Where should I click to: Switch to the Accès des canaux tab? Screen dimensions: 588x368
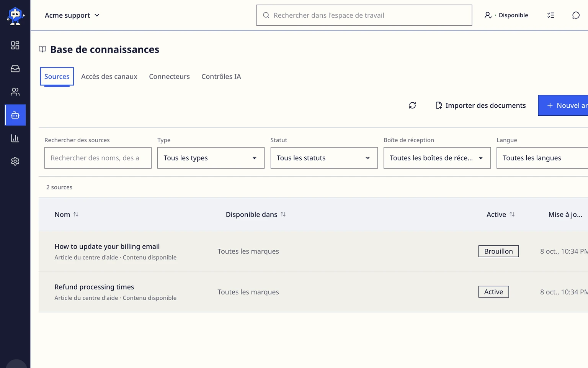[109, 77]
